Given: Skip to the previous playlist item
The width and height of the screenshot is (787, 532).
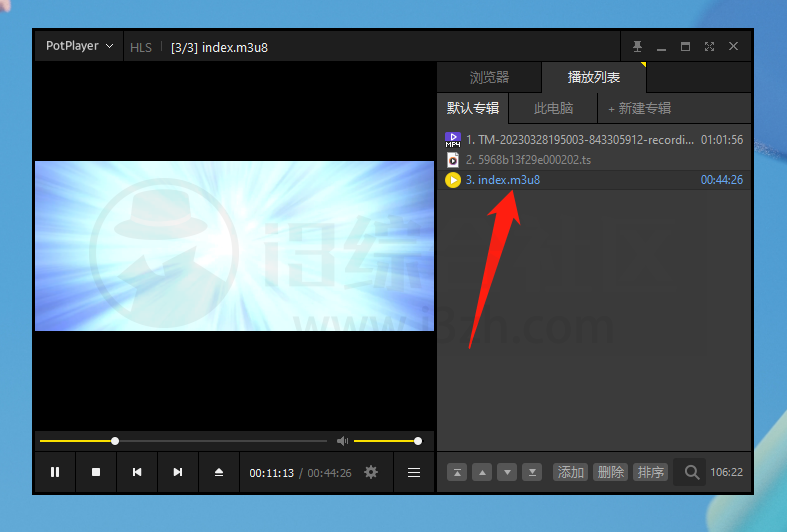Looking at the screenshot, I should coord(137,472).
